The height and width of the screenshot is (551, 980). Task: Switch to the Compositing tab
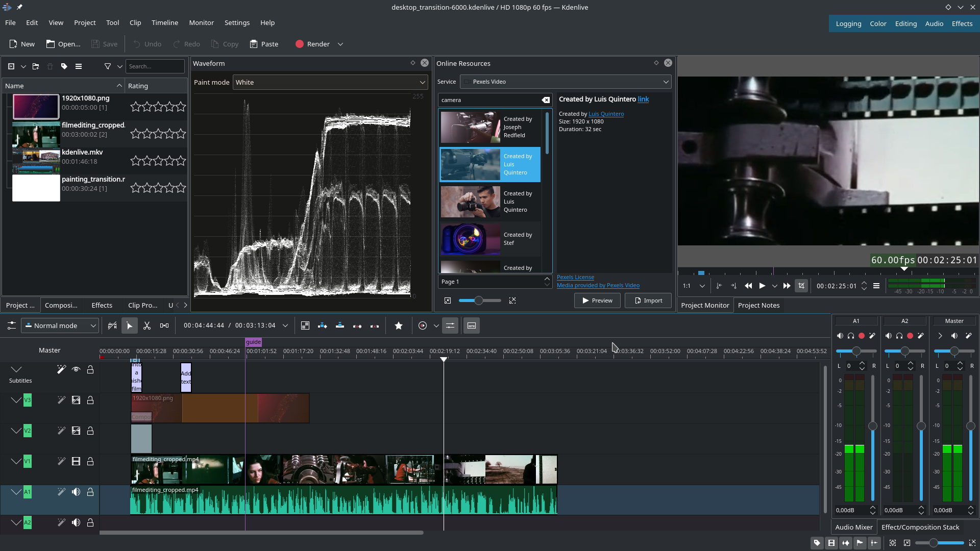61,305
